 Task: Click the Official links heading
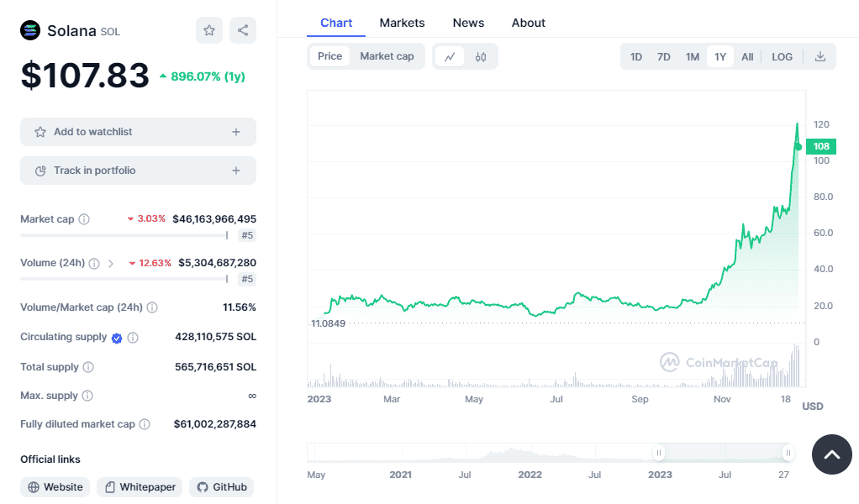(x=50, y=459)
